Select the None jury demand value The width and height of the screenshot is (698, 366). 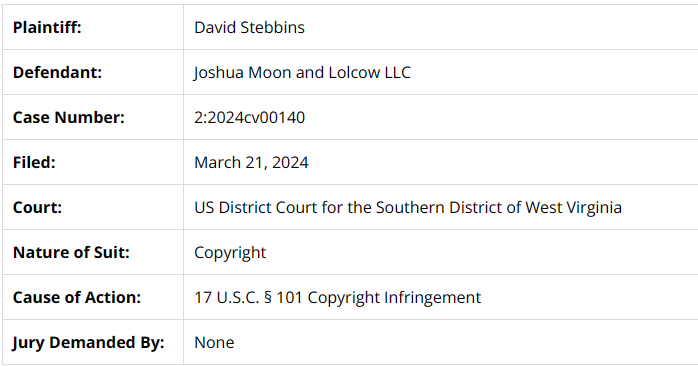pos(214,342)
